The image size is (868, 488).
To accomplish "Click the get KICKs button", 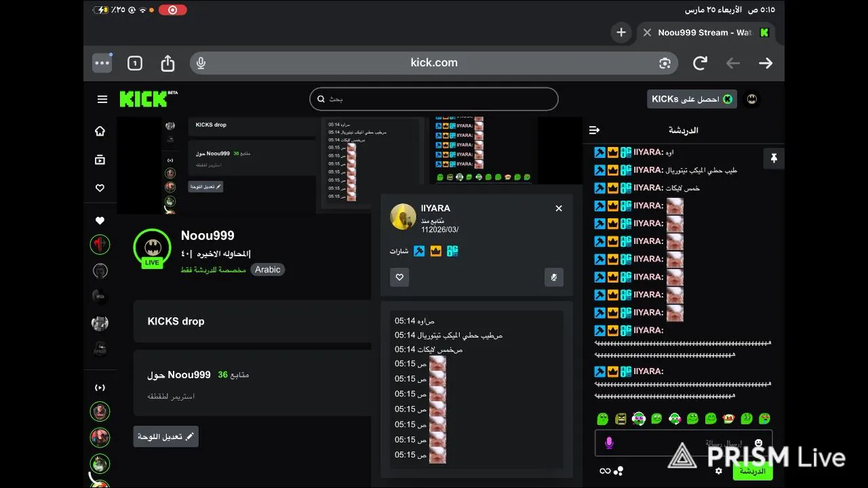I will (x=692, y=99).
